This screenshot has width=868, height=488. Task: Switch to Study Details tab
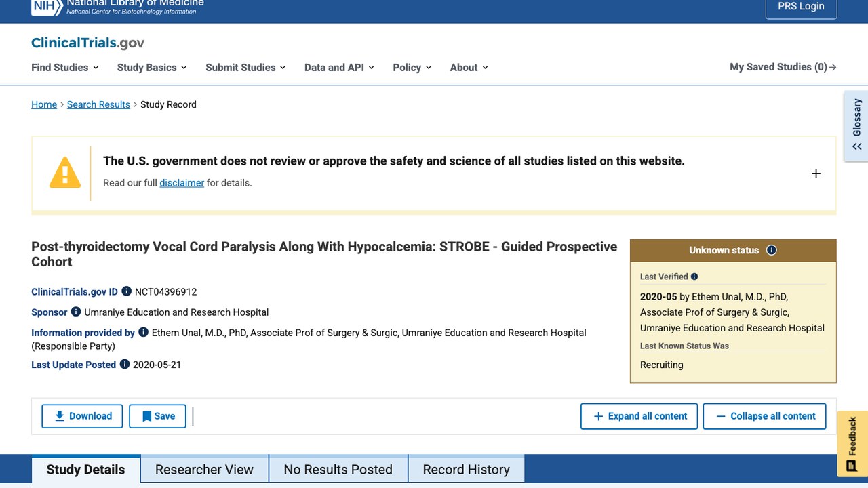pos(86,470)
